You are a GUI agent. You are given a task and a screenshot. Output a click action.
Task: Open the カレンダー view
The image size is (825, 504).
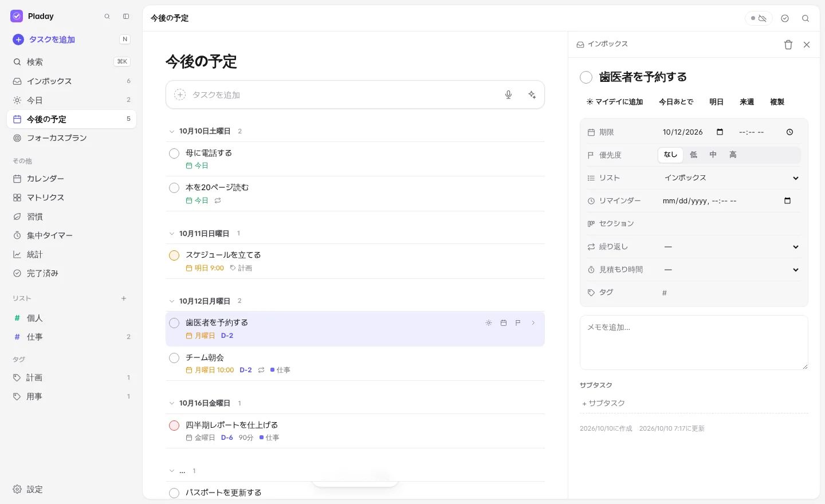pos(72,179)
